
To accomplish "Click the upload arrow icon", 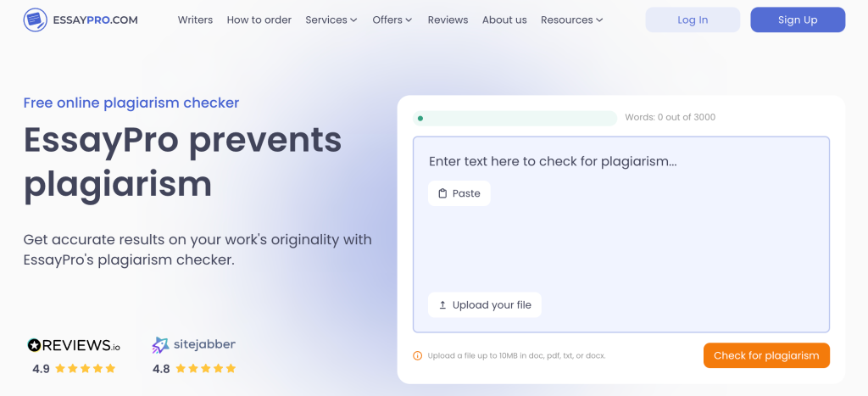I will (x=442, y=305).
